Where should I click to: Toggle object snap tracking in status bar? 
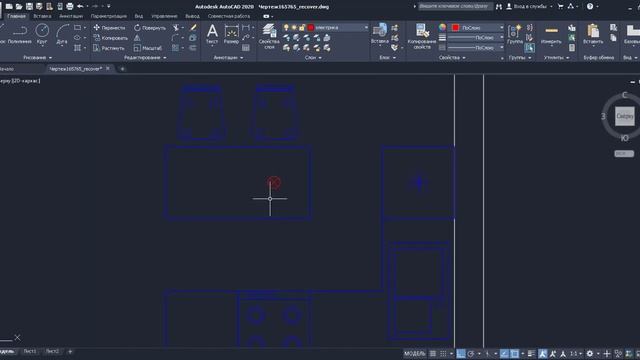(x=504, y=353)
